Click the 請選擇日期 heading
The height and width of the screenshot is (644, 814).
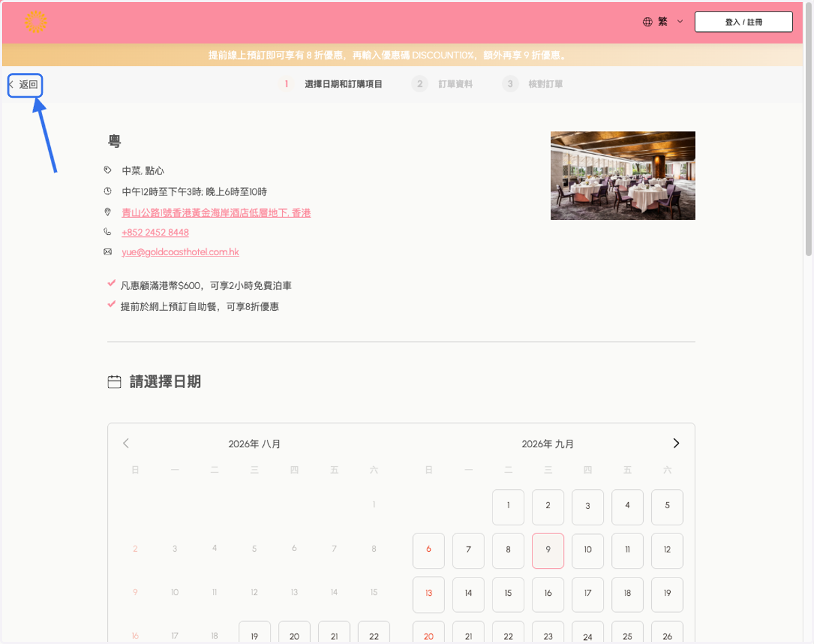click(166, 382)
